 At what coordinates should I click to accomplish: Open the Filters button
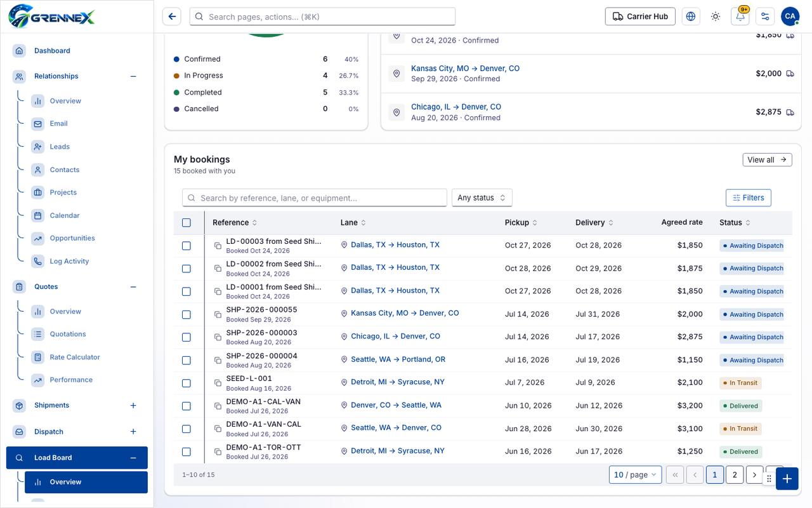click(749, 197)
